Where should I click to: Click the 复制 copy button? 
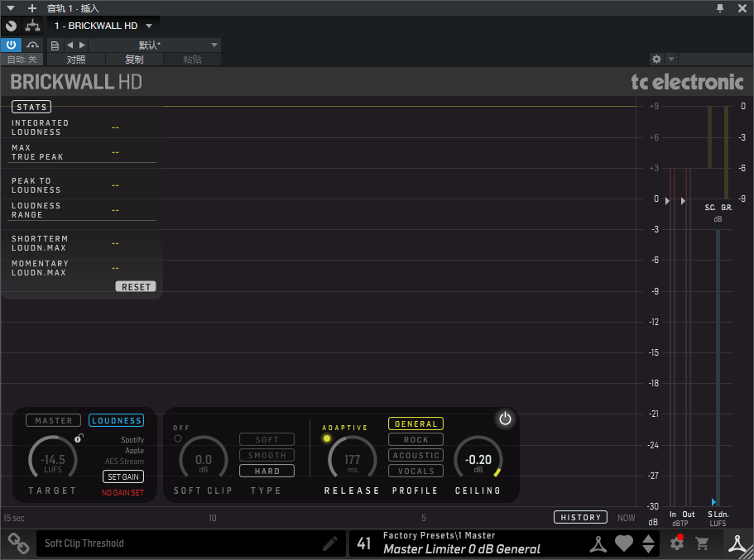[x=134, y=59]
